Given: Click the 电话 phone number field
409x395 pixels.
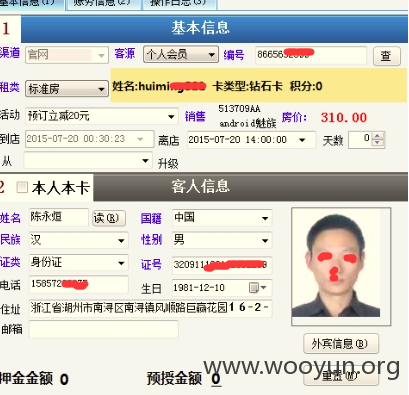Looking at the screenshot, I should [x=78, y=284].
